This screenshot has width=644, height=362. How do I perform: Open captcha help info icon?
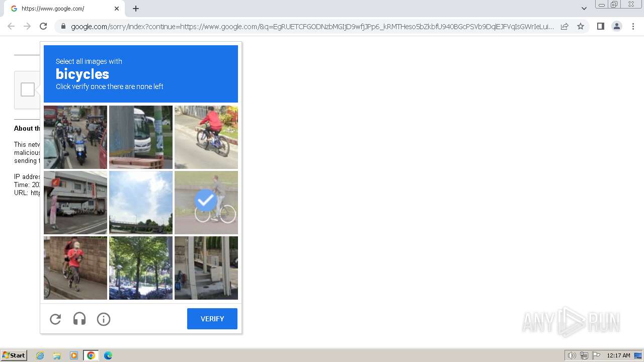coord(104,319)
